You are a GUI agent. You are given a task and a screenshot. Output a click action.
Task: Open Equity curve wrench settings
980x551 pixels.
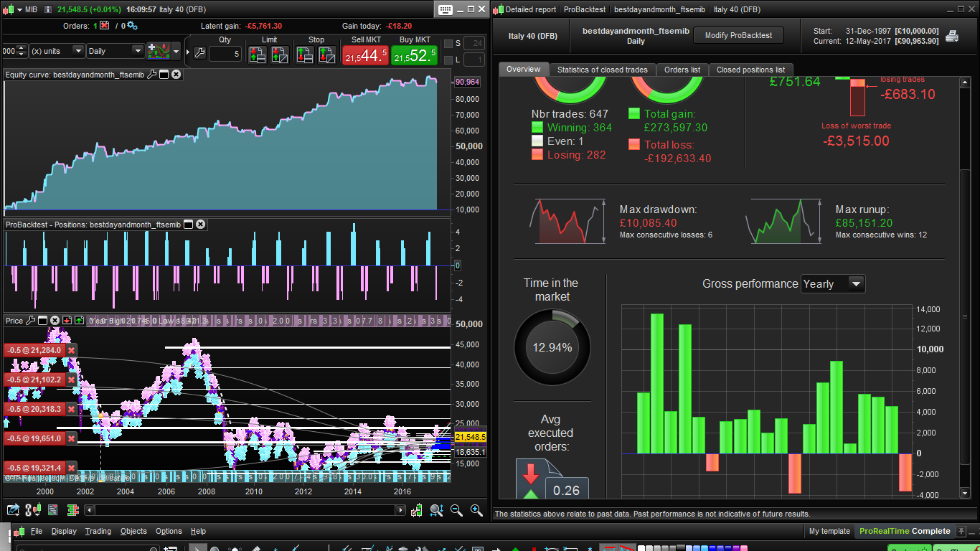coord(151,75)
